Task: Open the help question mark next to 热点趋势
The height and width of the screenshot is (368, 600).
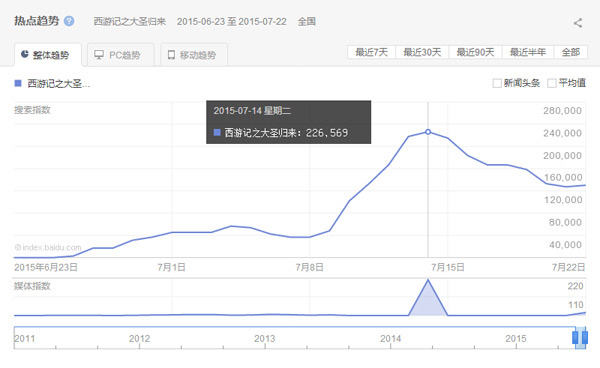Action: pyautogui.click(x=69, y=21)
